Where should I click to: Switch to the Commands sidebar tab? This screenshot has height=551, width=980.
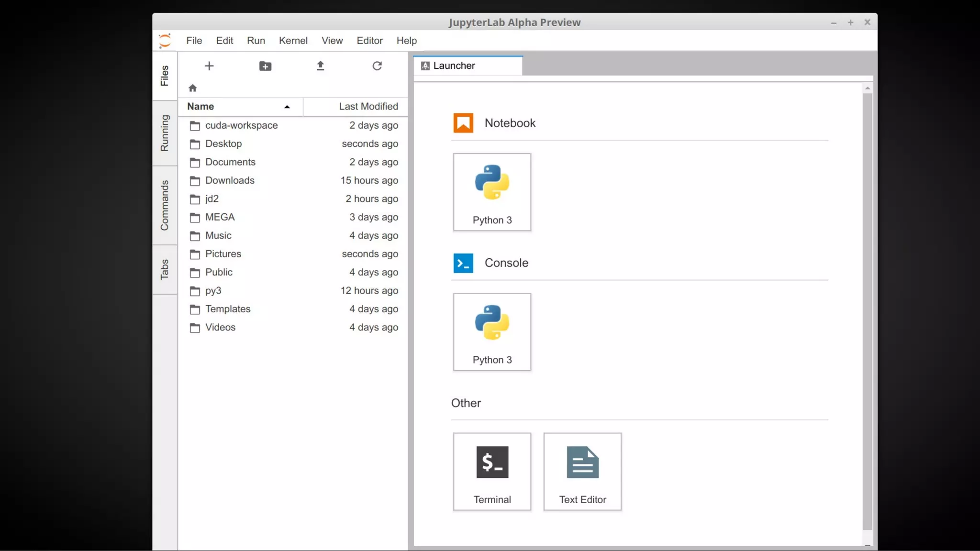(165, 205)
